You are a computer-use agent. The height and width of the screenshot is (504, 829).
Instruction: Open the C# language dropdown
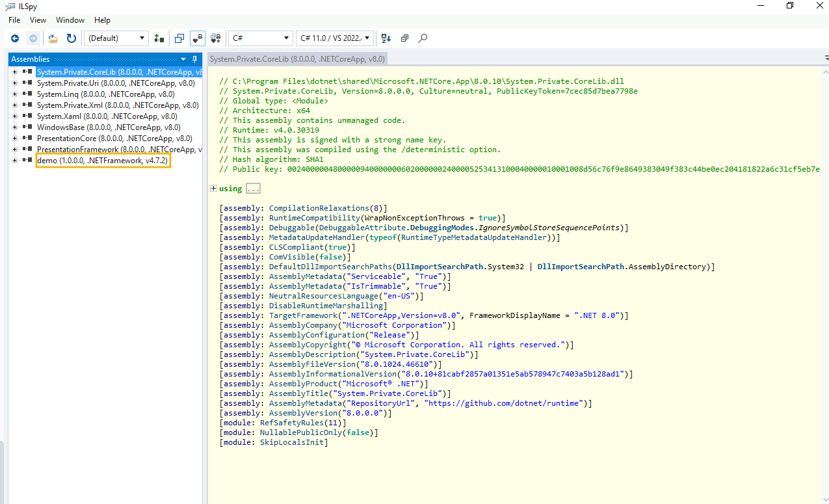[x=260, y=38]
